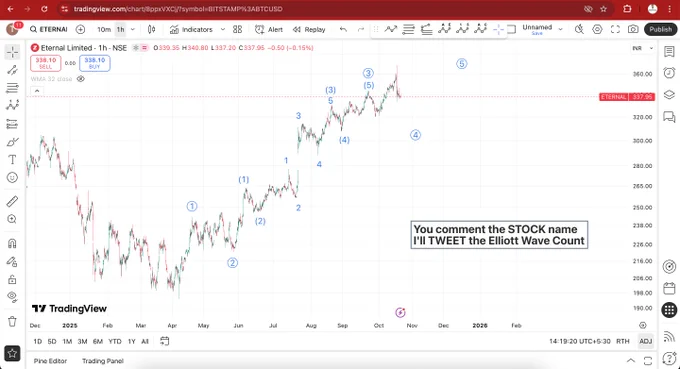Toggle RTH regular trading hours session

coord(623,341)
